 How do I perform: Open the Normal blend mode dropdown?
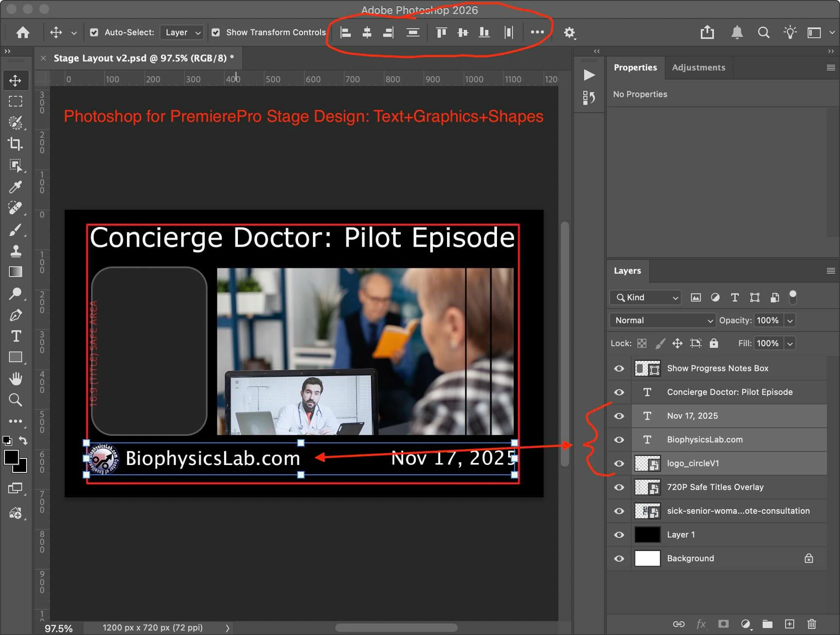click(662, 320)
